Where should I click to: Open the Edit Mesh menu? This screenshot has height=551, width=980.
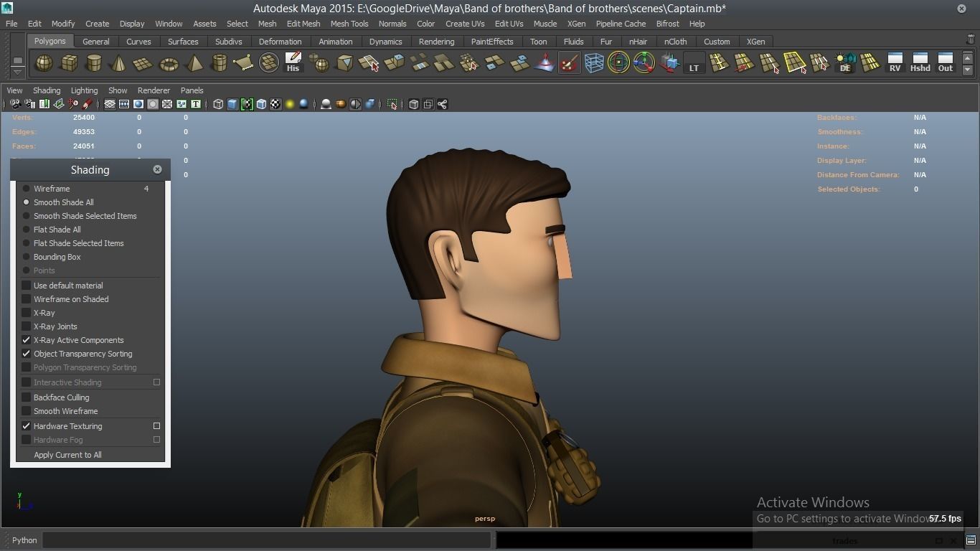click(303, 24)
